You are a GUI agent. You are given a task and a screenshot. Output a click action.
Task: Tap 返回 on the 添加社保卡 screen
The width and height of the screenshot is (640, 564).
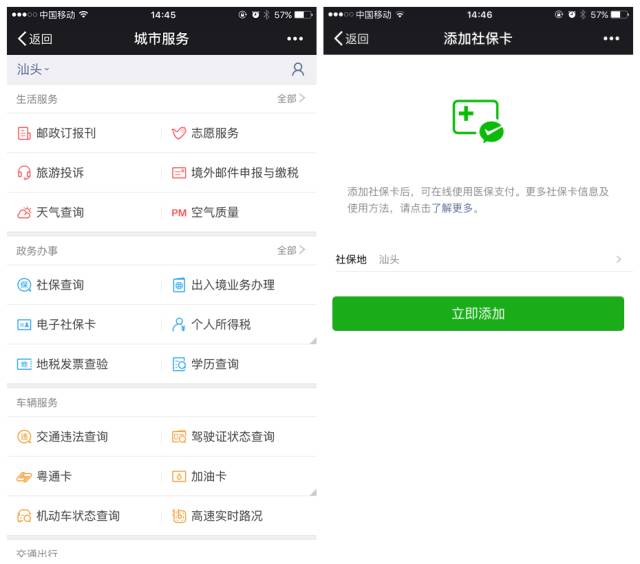(351, 39)
